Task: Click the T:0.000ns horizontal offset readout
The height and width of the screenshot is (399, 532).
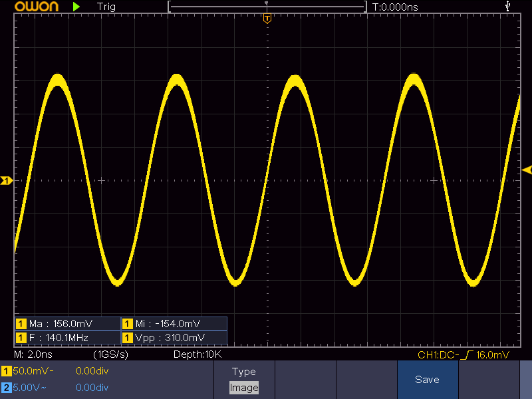Action: (395, 7)
